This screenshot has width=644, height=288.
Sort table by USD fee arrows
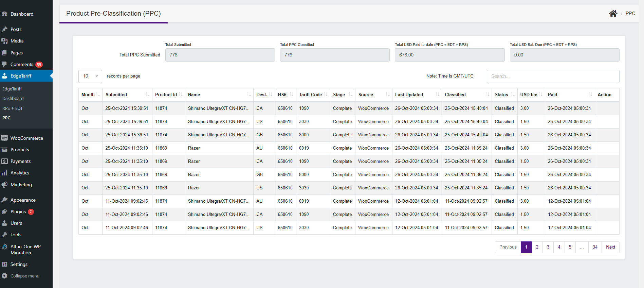(x=540, y=95)
